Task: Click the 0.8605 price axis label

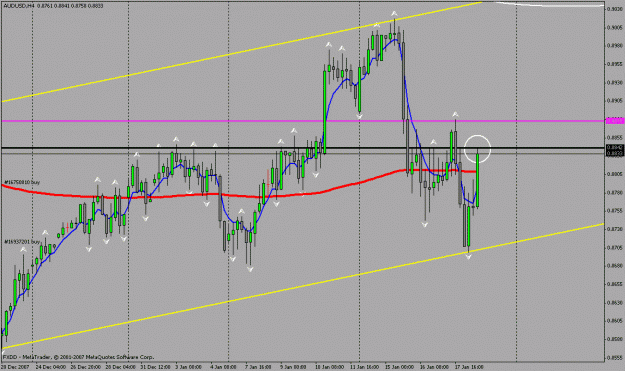Action: 615,321
